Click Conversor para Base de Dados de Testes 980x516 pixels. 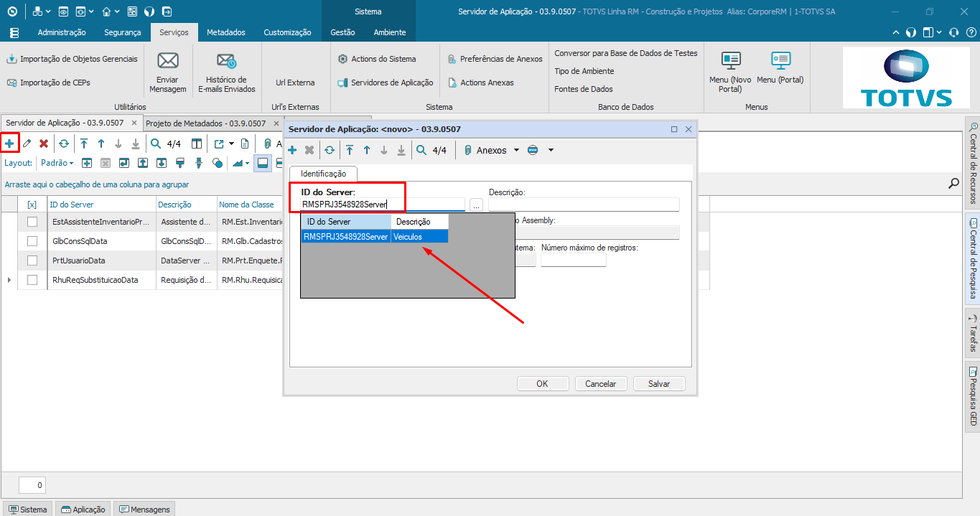click(626, 53)
